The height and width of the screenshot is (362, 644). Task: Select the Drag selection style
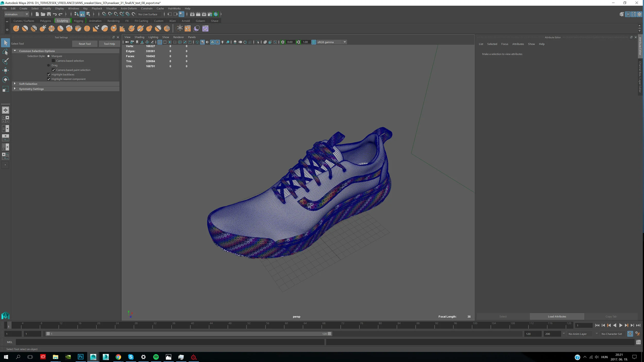[48, 65]
